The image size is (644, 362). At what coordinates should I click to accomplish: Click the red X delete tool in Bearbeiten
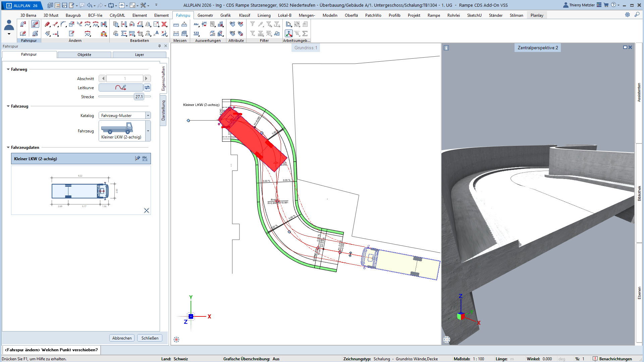(164, 24)
